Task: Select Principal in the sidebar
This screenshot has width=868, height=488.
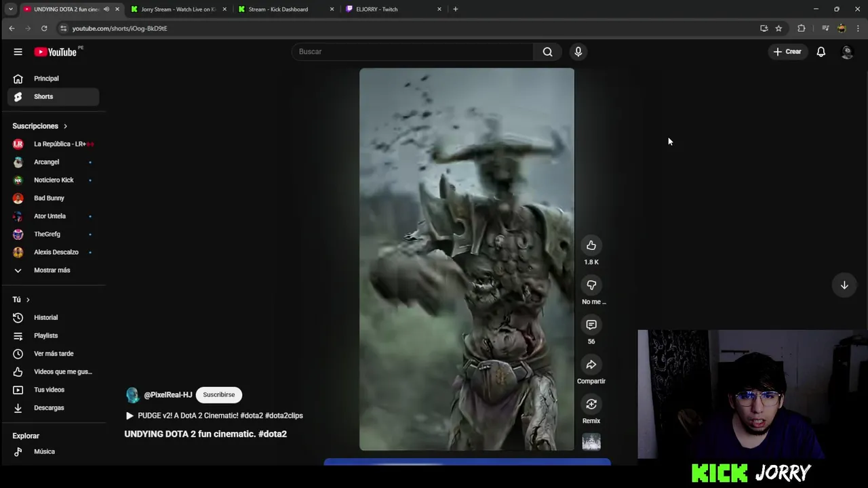Action: click(x=53, y=79)
